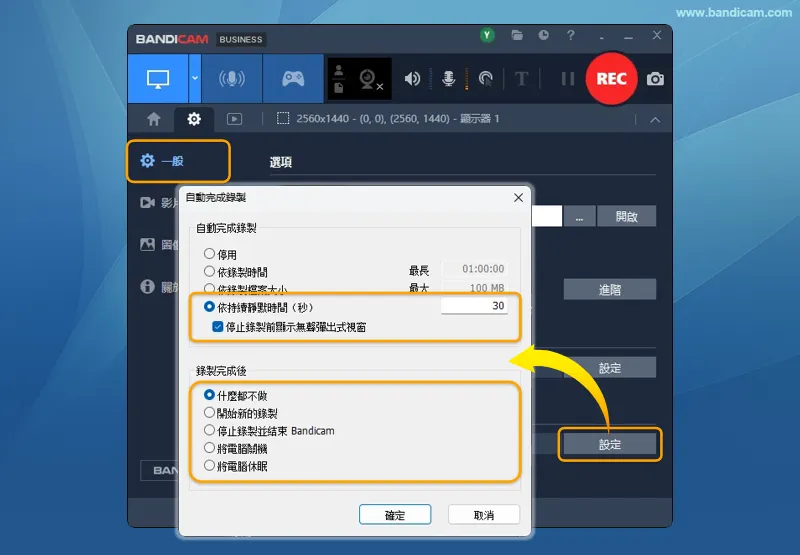Collapse panel with the up chevron

pyautogui.click(x=655, y=120)
